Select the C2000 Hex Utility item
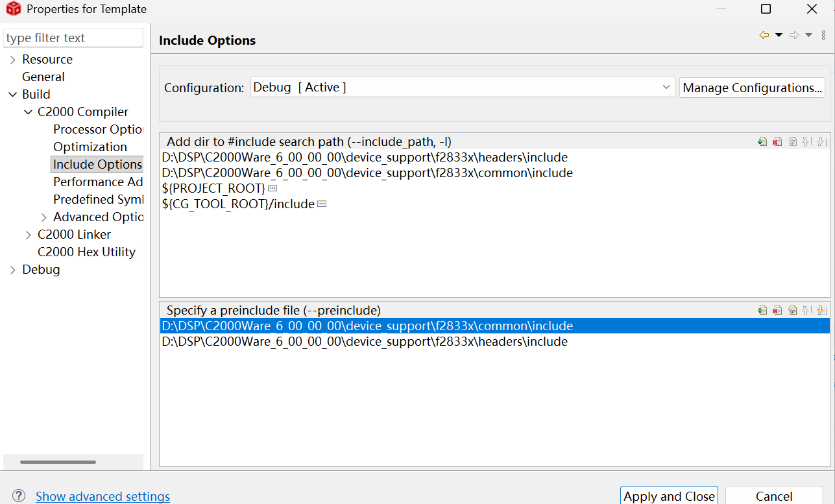The height and width of the screenshot is (504, 835). pyautogui.click(x=86, y=252)
